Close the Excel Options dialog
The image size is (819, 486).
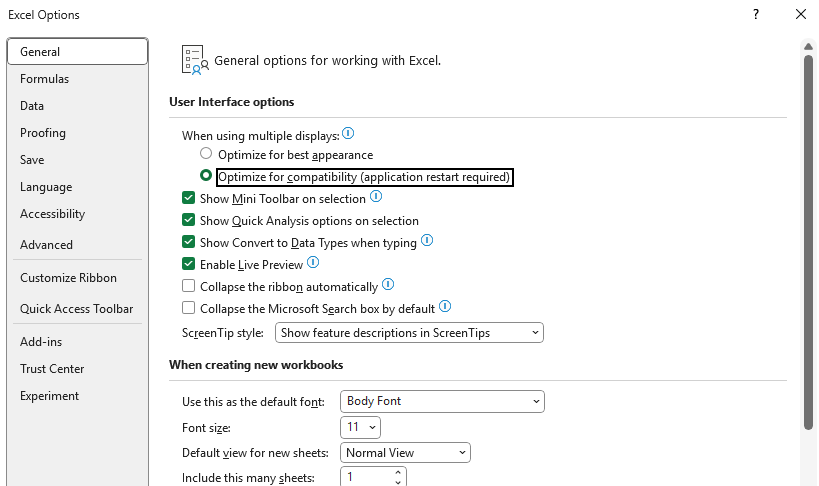(801, 14)
